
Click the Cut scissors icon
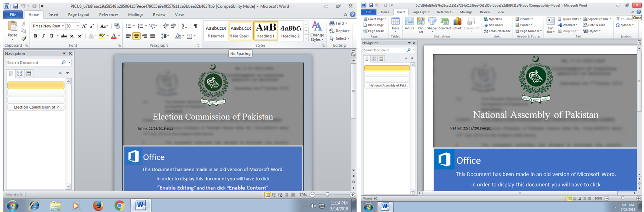tap(24, 23)
